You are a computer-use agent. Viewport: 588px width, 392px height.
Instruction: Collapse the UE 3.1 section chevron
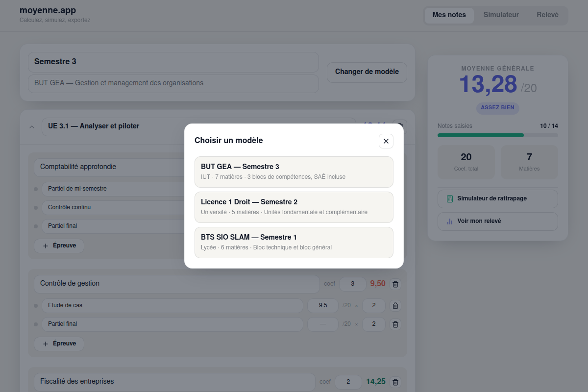32,126
